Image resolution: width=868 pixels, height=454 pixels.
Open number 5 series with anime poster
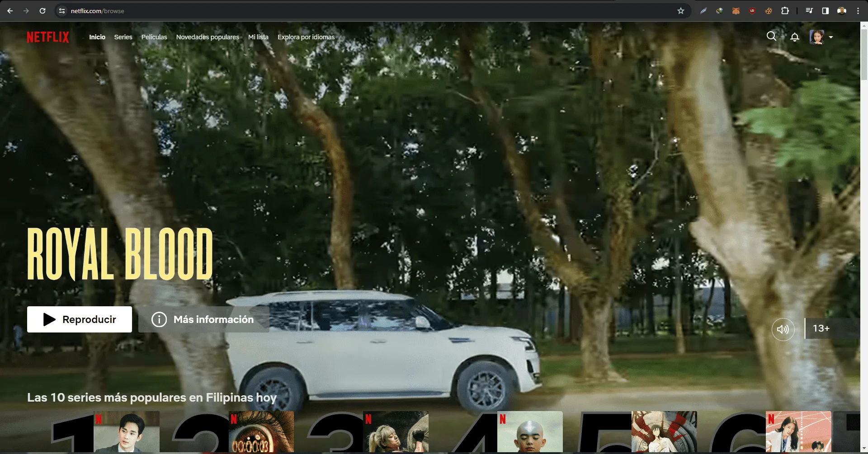664,432
